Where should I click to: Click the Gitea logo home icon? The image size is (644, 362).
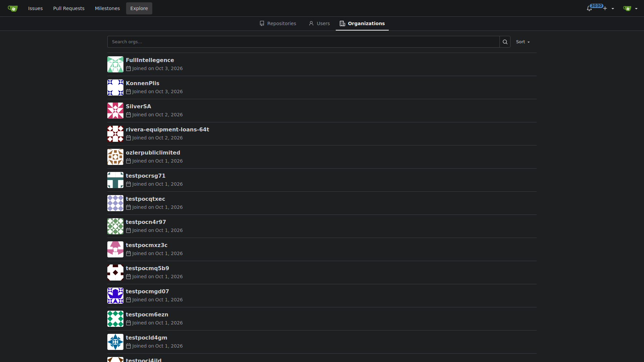point(13,8)
